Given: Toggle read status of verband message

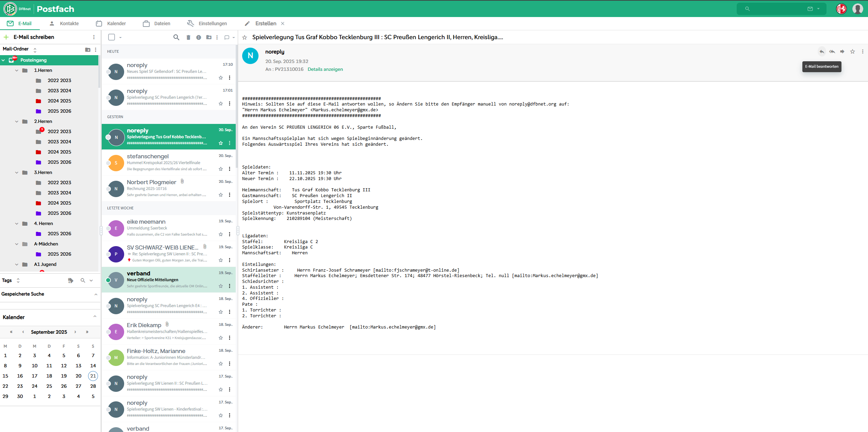Looking at the screenshot, I should pyautogui.click(x=108, y=280).
